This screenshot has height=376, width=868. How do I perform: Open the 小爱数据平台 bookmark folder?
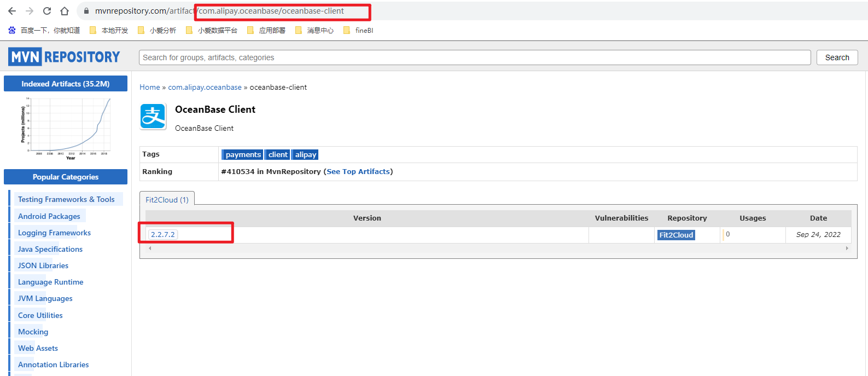[212, 31]
